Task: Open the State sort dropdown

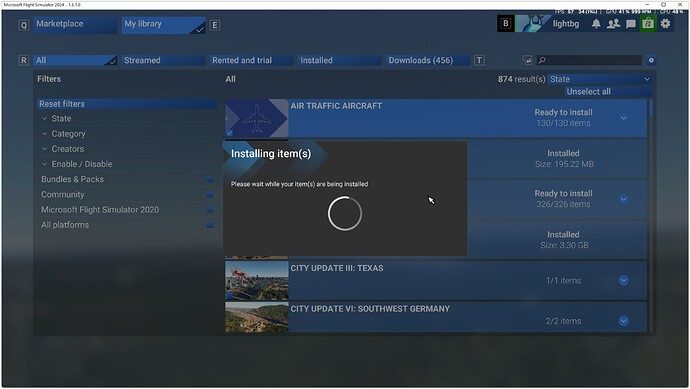Action: click(x=600, y=79)
